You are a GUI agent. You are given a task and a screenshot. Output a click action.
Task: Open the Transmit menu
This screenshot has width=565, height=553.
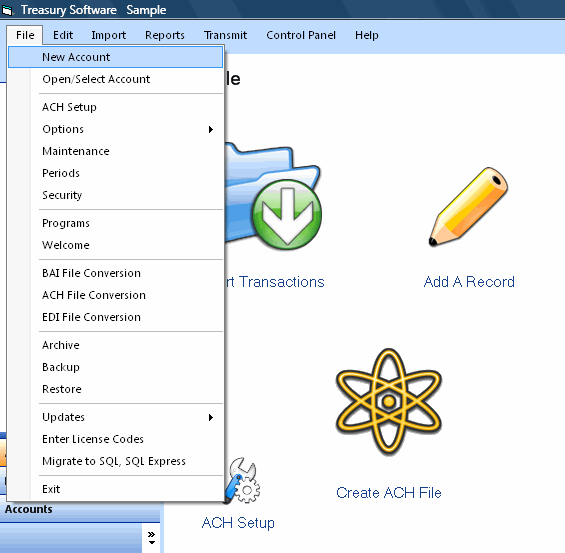(x=226, y=35)
